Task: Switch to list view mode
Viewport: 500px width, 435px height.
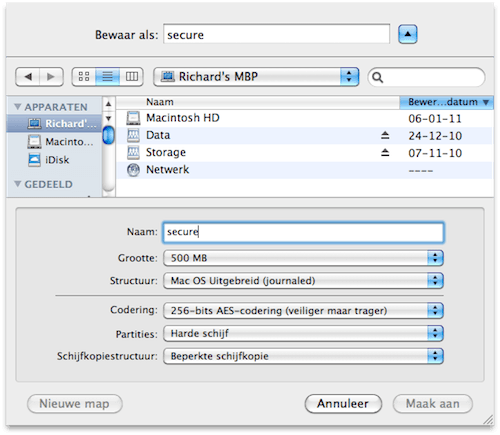Action: (107, 77)
